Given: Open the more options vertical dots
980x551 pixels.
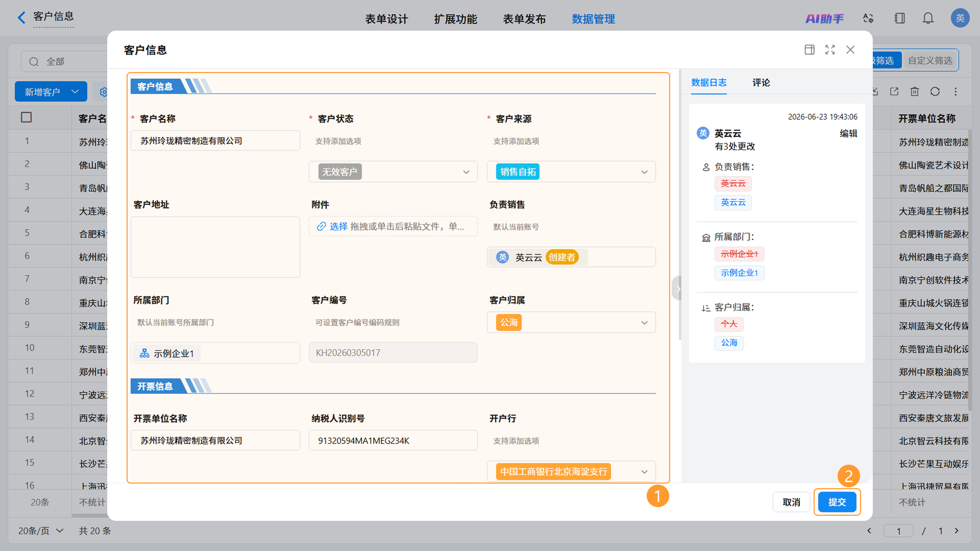Looking at the screenshot, I should [956, 92].
